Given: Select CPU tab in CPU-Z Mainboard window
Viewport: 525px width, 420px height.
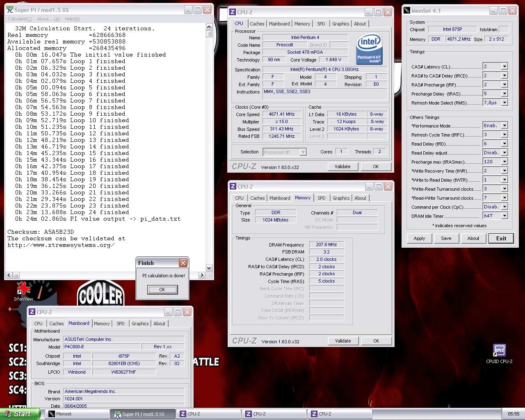Looking at the screenshot, I should pyautogui.click(x=38, y=324).
